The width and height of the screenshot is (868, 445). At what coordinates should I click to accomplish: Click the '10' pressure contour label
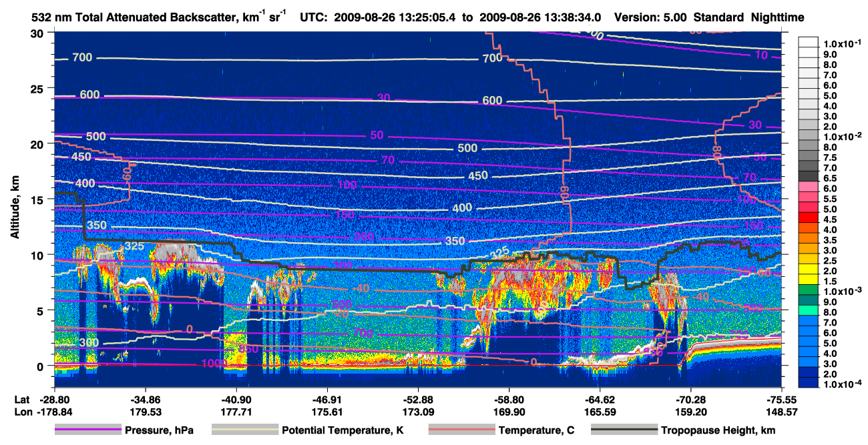pos(761,55)
